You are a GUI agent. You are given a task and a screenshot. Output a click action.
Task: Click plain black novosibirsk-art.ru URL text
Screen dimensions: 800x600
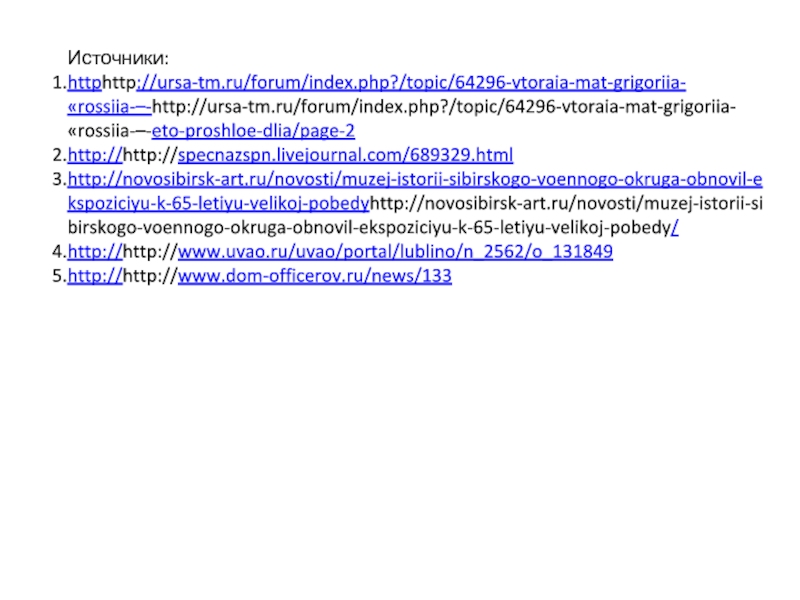[x=566, y=204]
